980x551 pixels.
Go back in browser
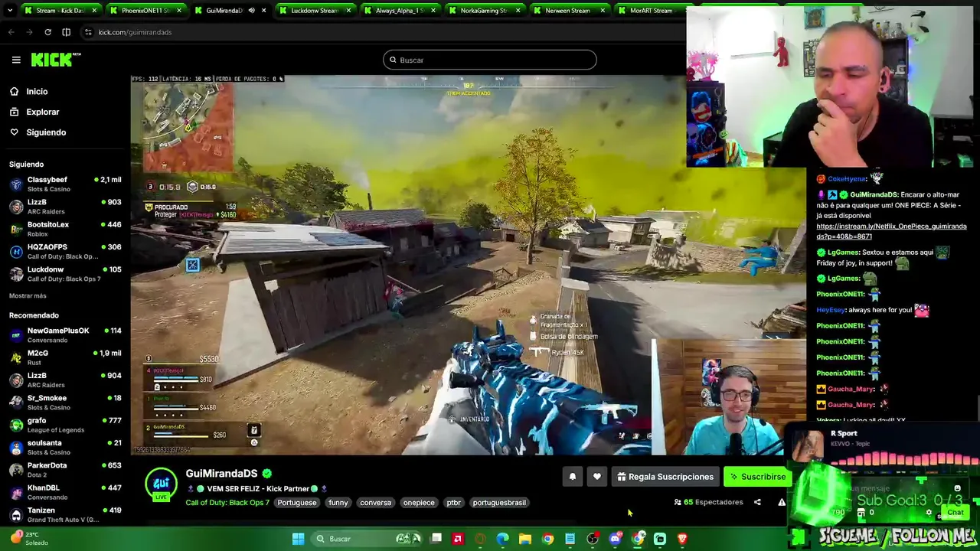(x=11, y=32)
